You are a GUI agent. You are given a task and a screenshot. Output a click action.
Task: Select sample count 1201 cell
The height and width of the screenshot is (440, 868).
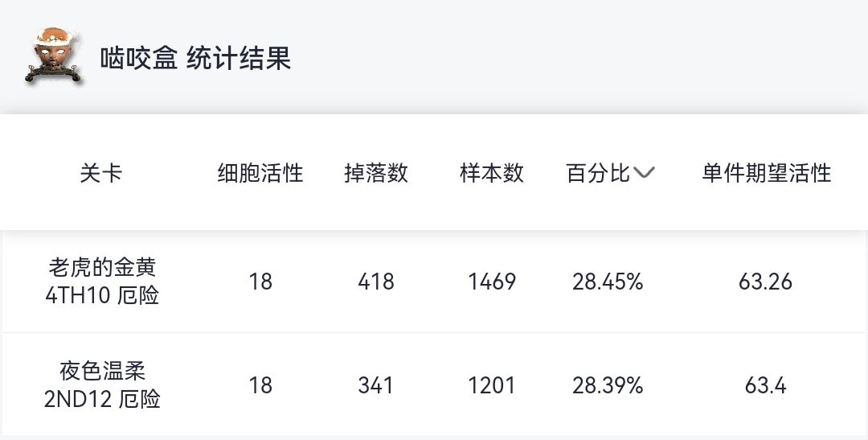492,385
